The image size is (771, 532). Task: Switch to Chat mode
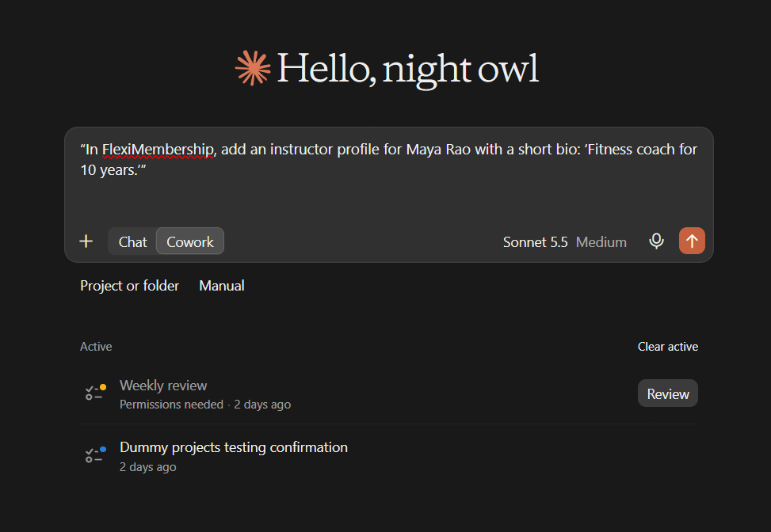point(132,241)
